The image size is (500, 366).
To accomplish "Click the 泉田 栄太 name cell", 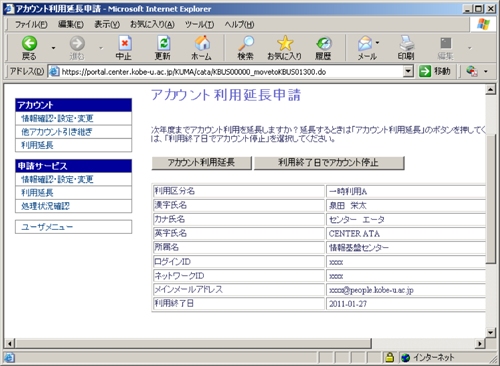I will [x=406, y=205].
